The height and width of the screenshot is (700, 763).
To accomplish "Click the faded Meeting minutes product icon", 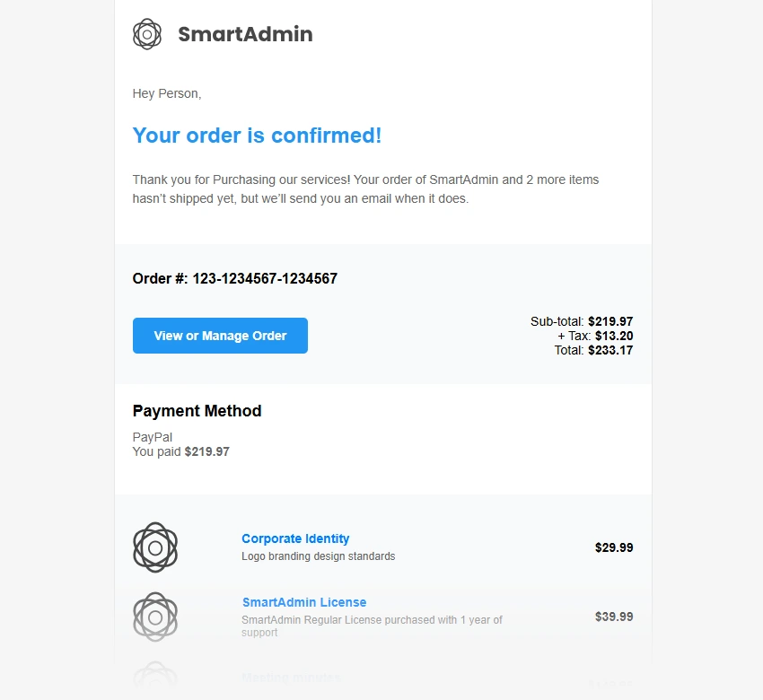I will coord(155,677).
